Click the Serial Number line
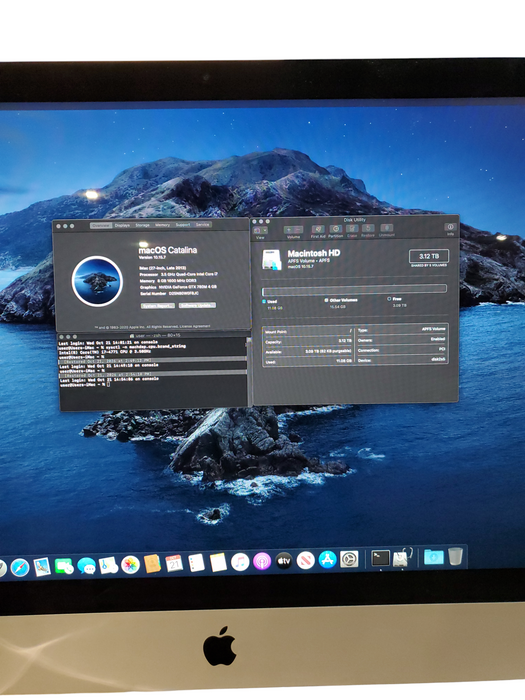This screenshot has height=700, width=525. tap(169, 294)
